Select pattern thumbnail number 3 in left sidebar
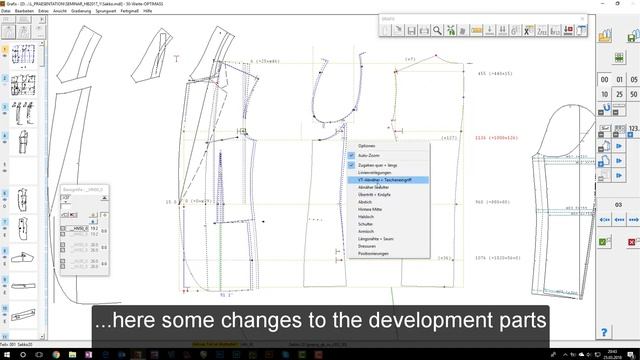Viewport: 640px width, 360px height. [23, 113]
